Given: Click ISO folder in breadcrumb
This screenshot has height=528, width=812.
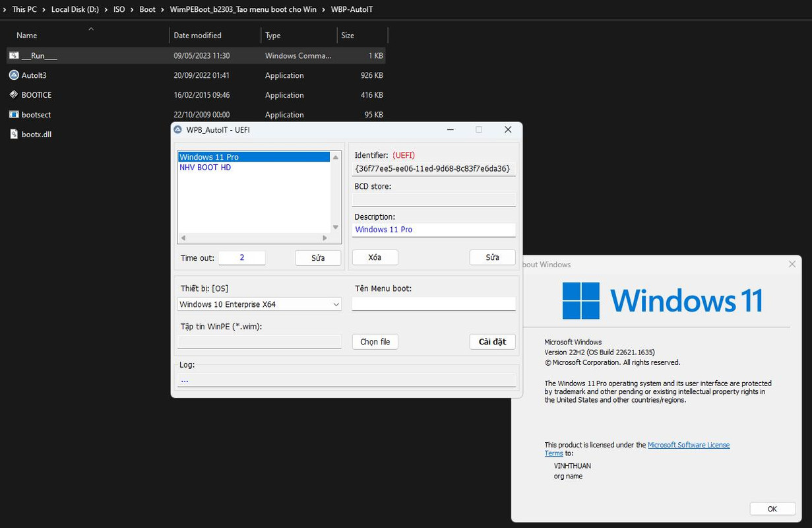Looking at the screenshot, I should (x=120, y=9).
